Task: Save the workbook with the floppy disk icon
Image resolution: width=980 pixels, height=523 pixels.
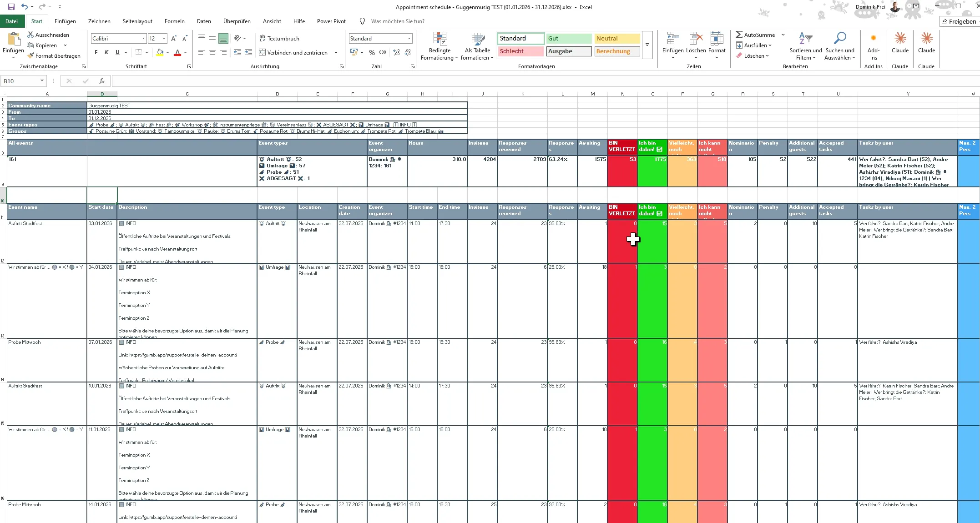Action: point(11,7)
